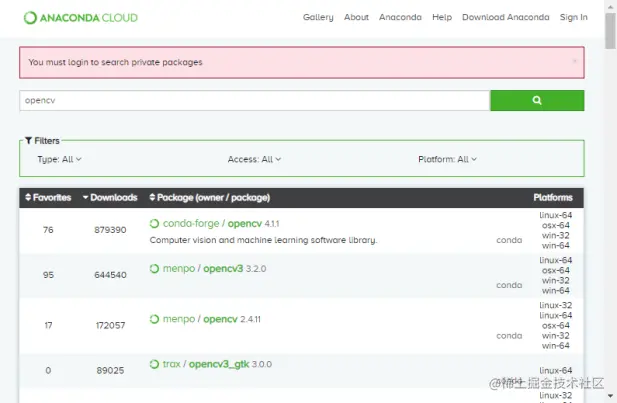Screen dimensions: 617x403
Task: Click the scrollbar down arrow
Action: coord(610,396)
